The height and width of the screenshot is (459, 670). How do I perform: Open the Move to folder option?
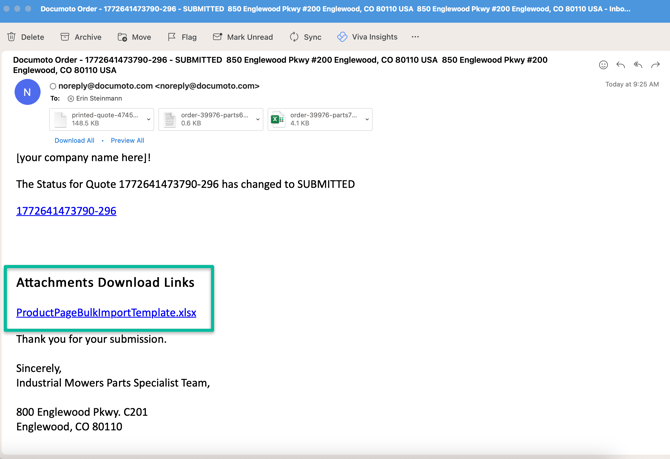[x=134, y=37]
